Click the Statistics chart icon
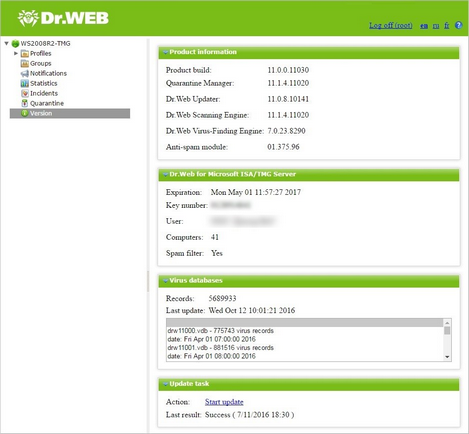Viewport: 469px width, 434px height. pos(25,83)
